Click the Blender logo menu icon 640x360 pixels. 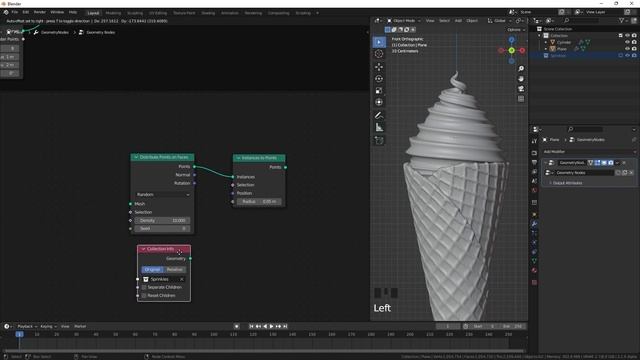coord(6,13)
